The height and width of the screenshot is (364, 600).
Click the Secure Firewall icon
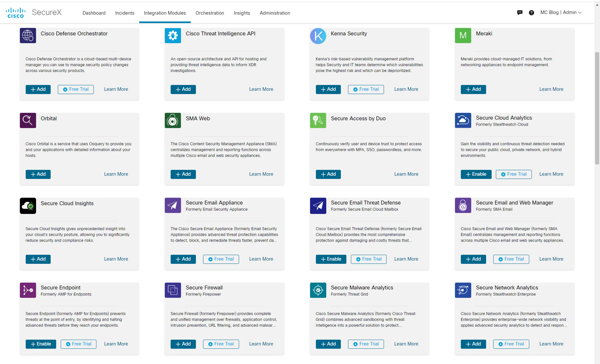(x=173, y=290)
